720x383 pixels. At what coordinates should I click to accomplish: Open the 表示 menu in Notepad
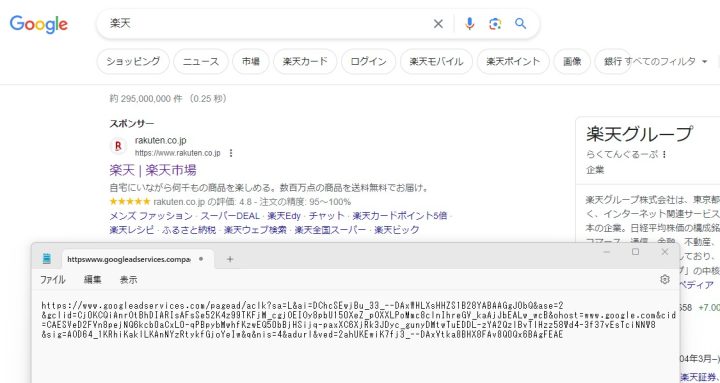click(129, 280)
